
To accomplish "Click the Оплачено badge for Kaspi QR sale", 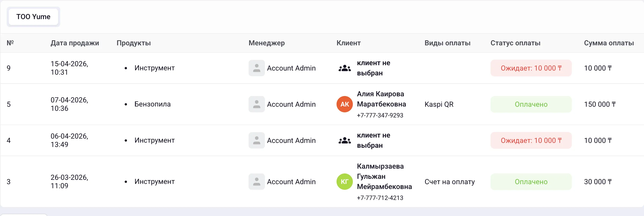I will coord(531,104).
